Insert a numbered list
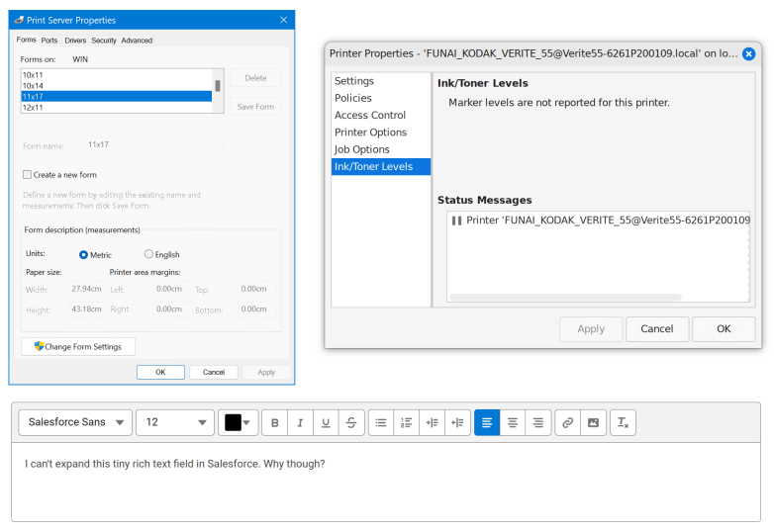774x532 pixels. coord(406,422)
